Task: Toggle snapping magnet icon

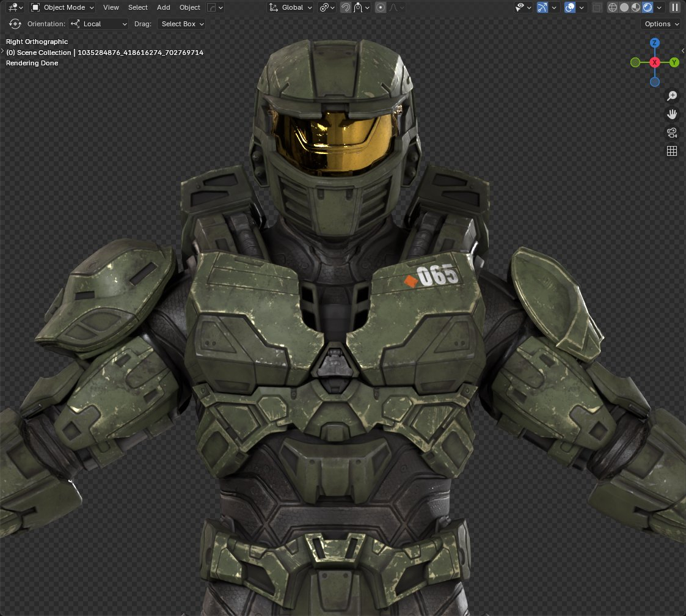Action: coord(345,7)
